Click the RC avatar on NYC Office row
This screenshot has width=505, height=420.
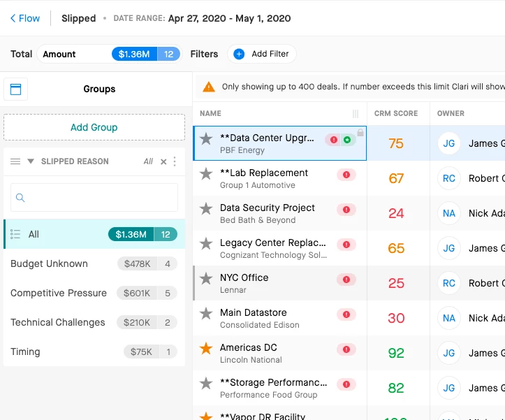coord(449,283)
